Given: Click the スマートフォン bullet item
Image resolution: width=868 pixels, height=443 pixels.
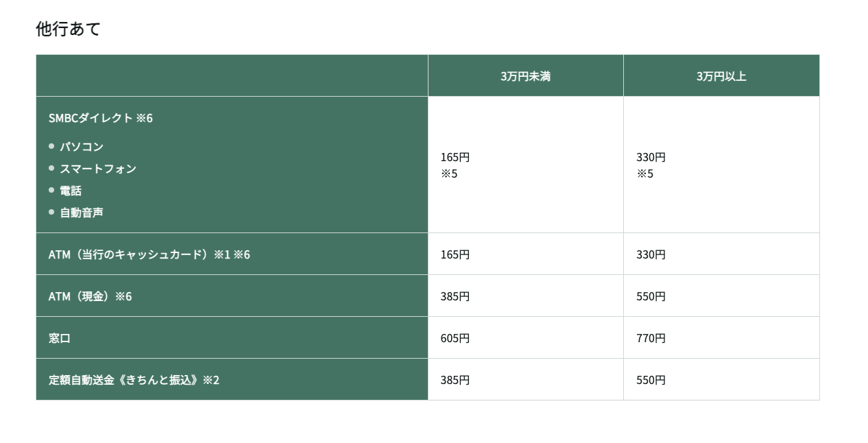Looking at the screenshot, I should (98, 169).
